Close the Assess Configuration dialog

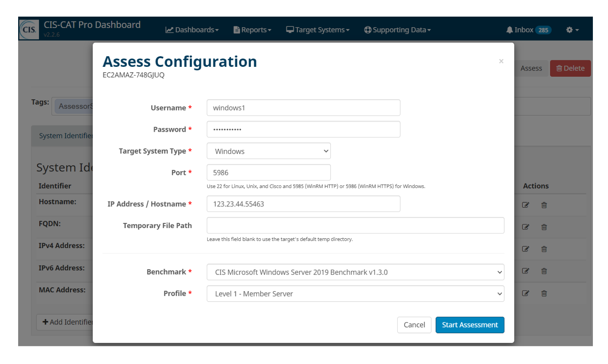pyautogui.click(x=501, y=61)
